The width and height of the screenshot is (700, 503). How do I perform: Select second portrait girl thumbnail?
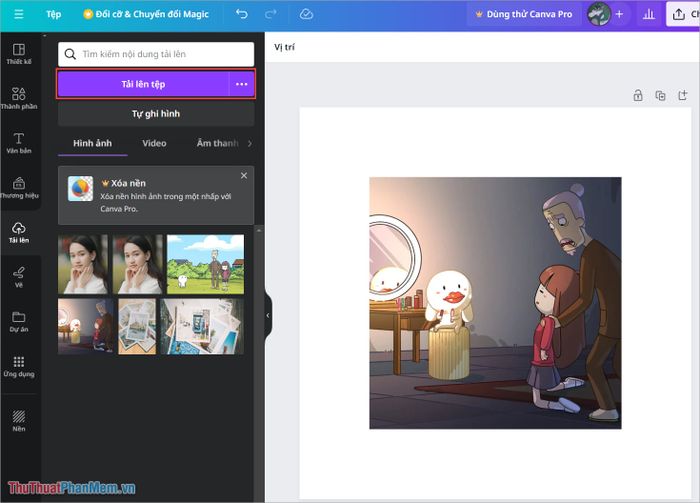coord(138,264)
